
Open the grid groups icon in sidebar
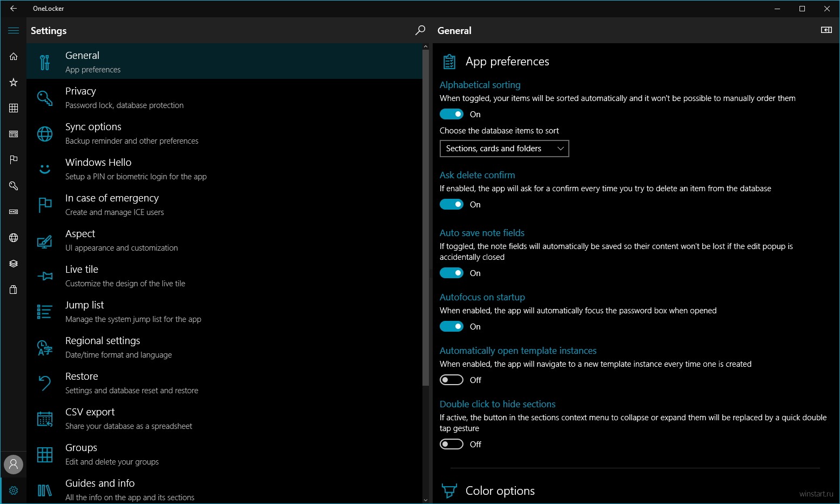(x=14, y=108)
